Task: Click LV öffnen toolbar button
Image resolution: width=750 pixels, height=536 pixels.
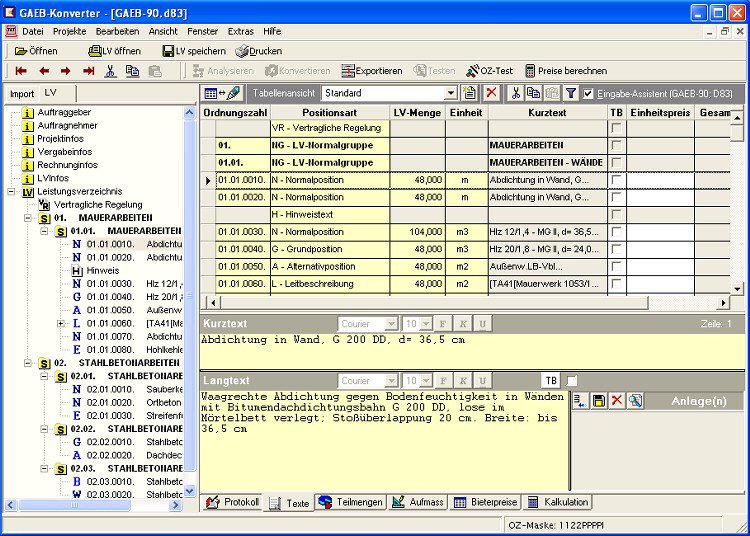Action: coord(115,51)
